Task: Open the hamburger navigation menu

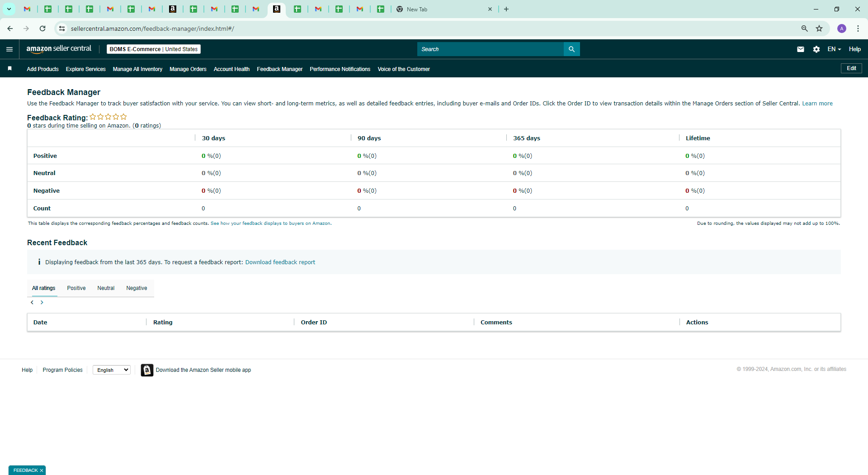Action: (x=9, y=49)
